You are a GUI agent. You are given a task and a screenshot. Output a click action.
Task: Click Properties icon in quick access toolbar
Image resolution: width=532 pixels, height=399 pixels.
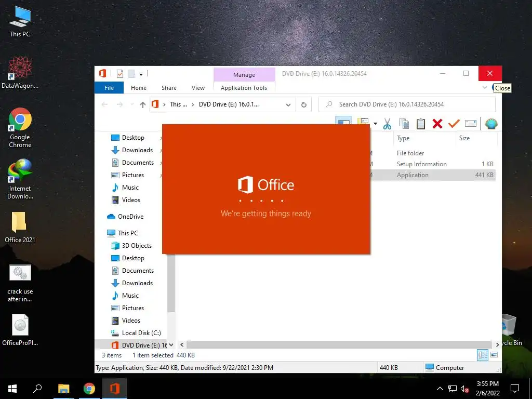120,74
